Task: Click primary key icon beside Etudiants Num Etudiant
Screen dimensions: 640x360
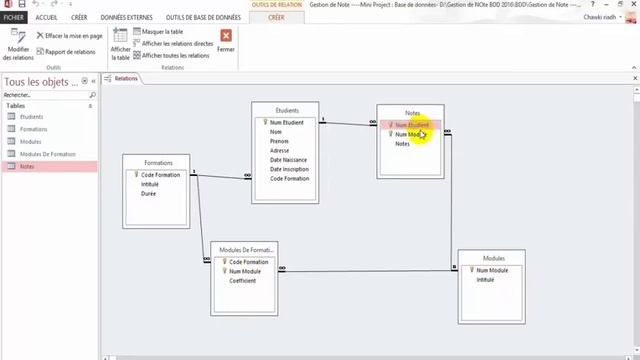Action: pyautogui.click(x=265, y=122)
